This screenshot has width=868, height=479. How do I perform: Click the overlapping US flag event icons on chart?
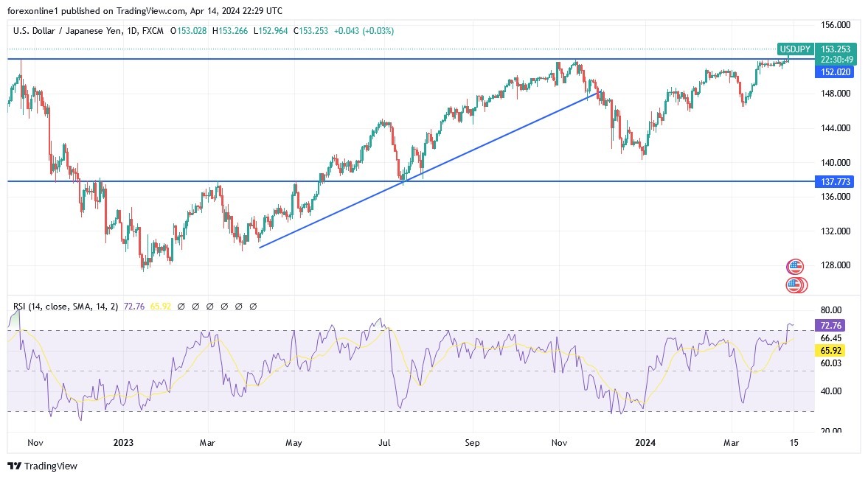click(795, 284)
